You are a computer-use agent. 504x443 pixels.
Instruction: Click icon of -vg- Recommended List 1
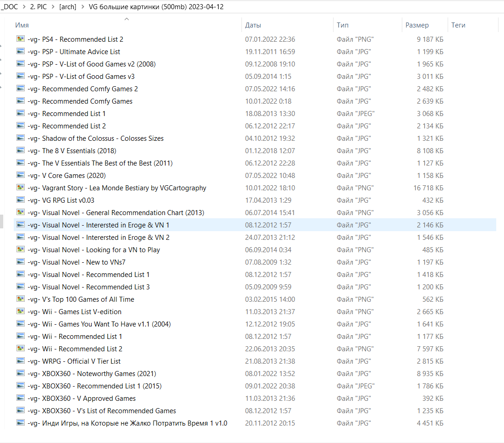[21, 113]
